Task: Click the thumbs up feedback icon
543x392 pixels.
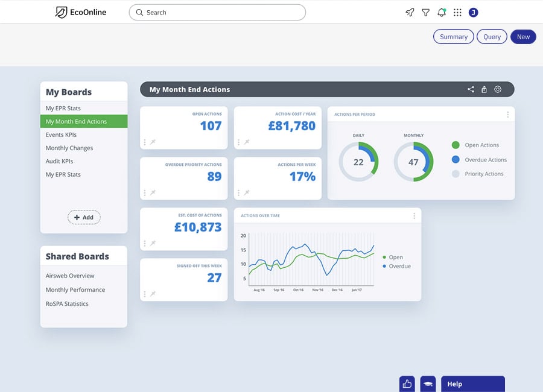Action: click(407, 384)
